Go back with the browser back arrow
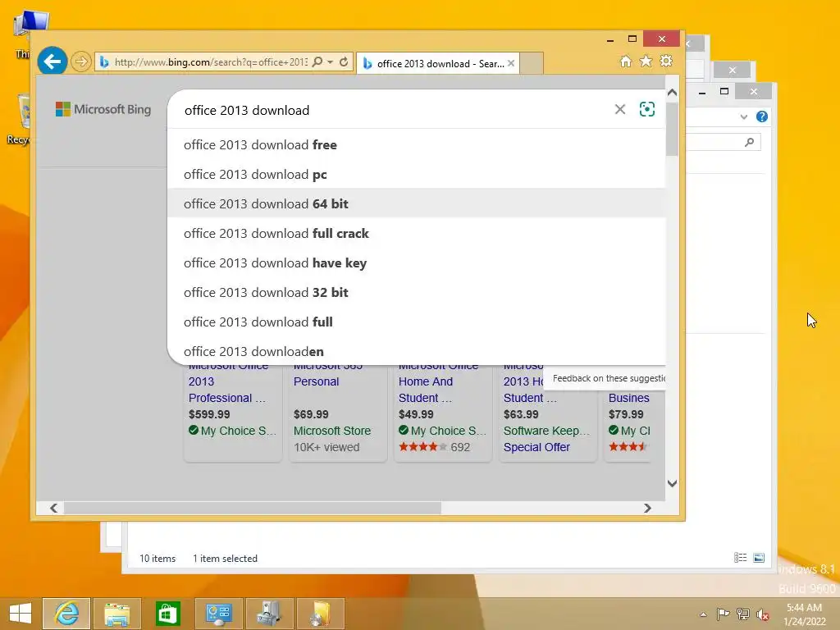 pos(52,62)
